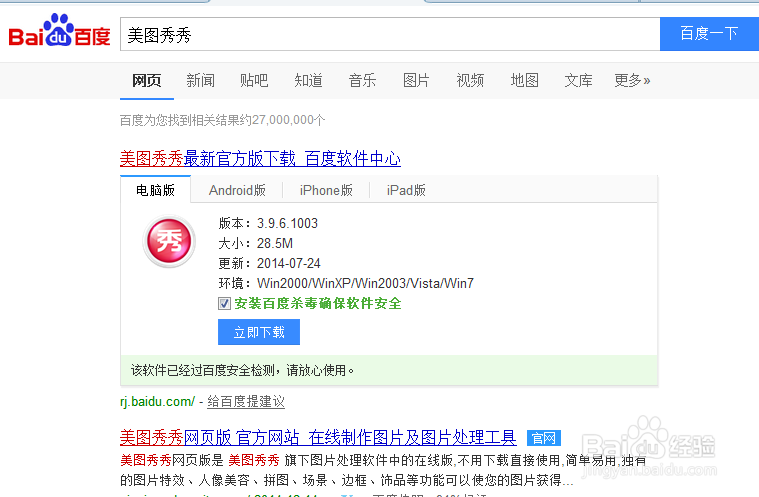Select the 网页 tab

point(147,80)
